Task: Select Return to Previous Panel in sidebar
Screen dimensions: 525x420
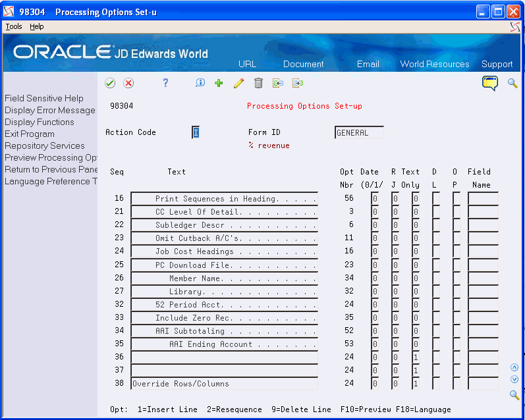Action: click(x=51, y=169)
